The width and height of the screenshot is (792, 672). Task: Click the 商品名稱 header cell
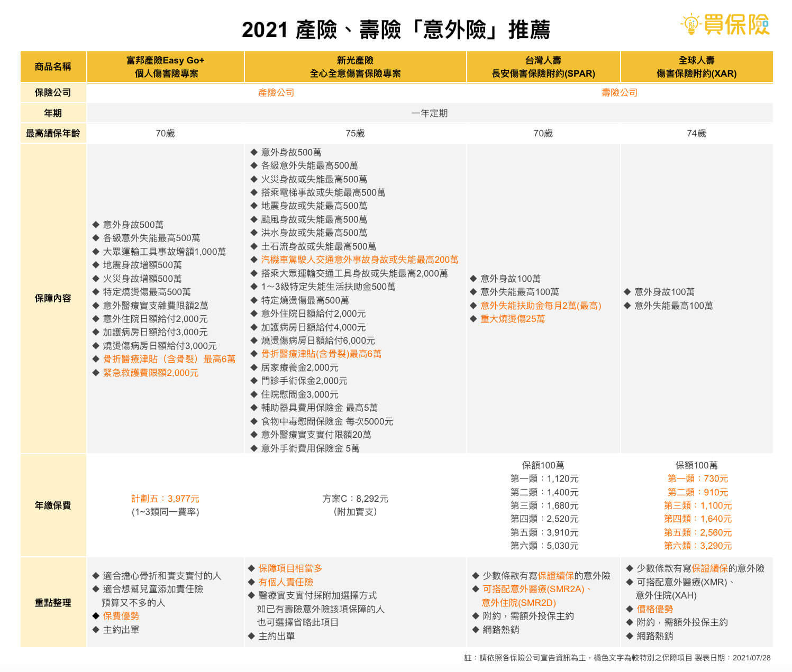tap(53, 67)
